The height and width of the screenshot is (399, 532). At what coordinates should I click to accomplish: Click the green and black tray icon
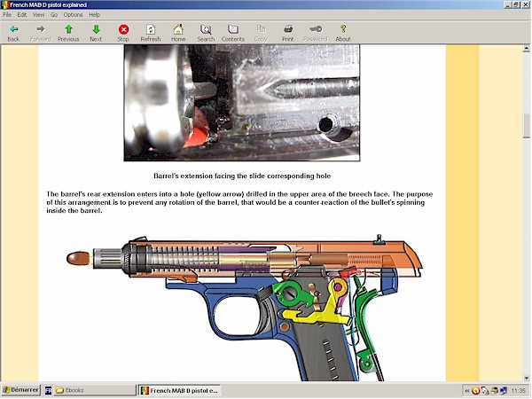(495, 391)
